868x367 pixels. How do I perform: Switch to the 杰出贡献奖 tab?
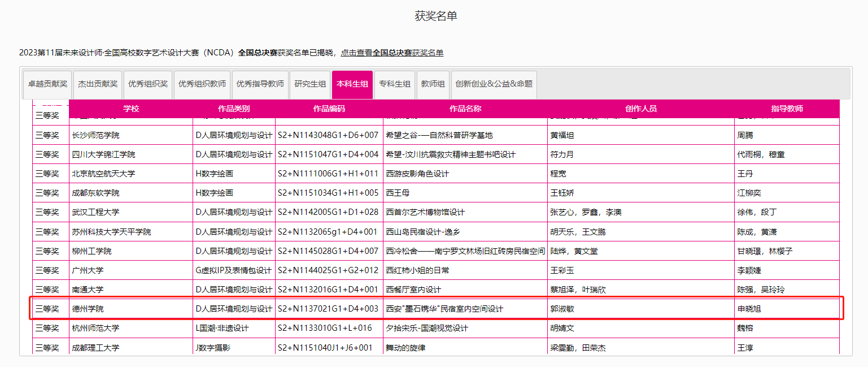click(x=98, y=84)
